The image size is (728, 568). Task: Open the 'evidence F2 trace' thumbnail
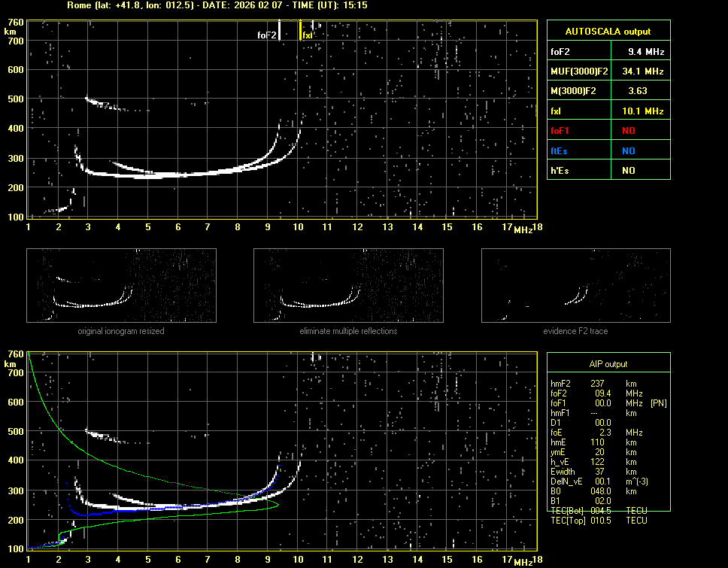[576, 285]
